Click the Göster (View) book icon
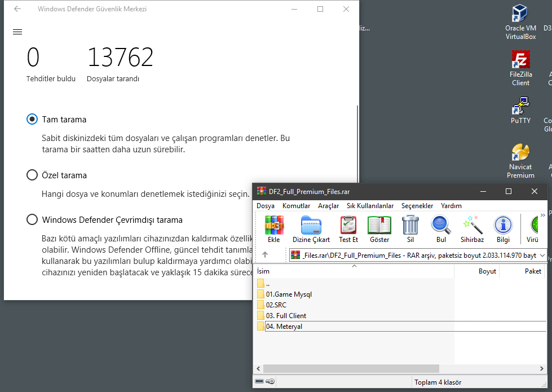 point(379,230)
